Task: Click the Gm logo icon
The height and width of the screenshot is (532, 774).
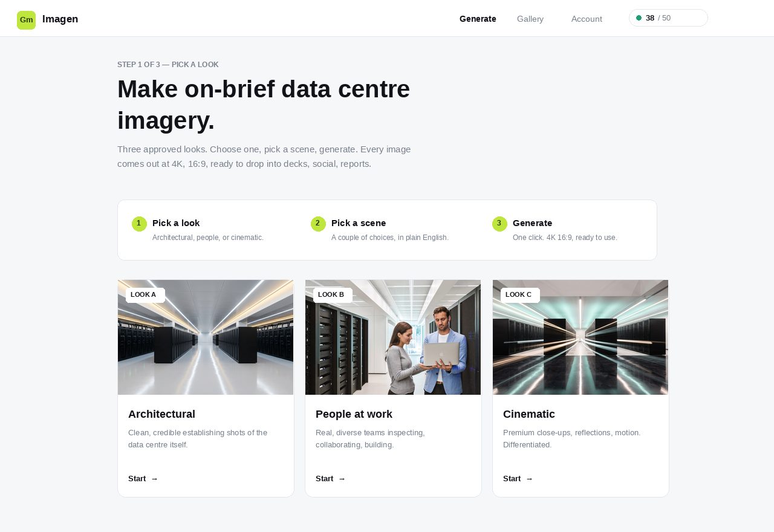Action: click(x=26, y=20)
